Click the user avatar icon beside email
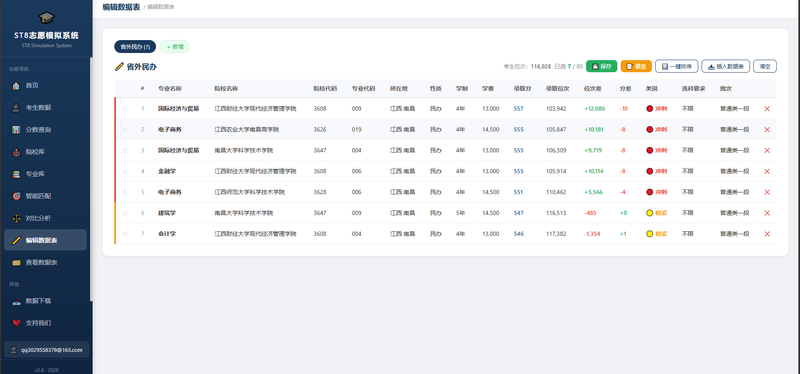800x374 pixels. [14, 350]
